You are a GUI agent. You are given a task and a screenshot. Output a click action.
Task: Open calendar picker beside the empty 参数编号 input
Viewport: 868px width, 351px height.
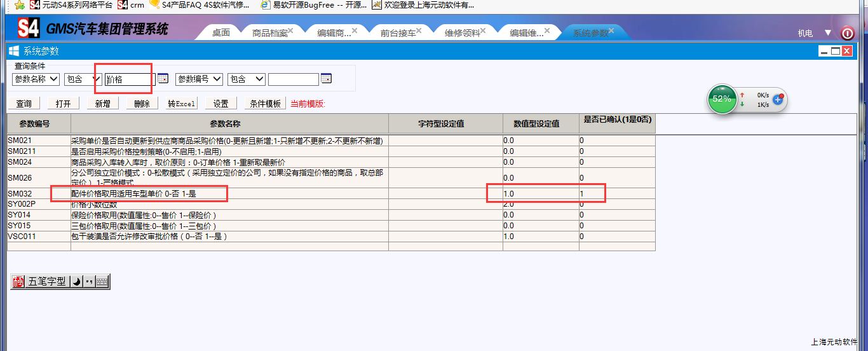point(326,79)
